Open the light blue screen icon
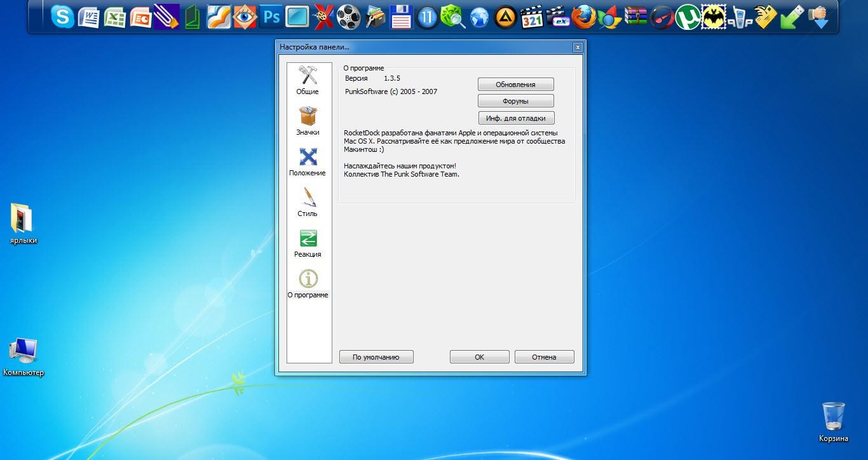Viewport: 868px width, 460px height. 297,17
